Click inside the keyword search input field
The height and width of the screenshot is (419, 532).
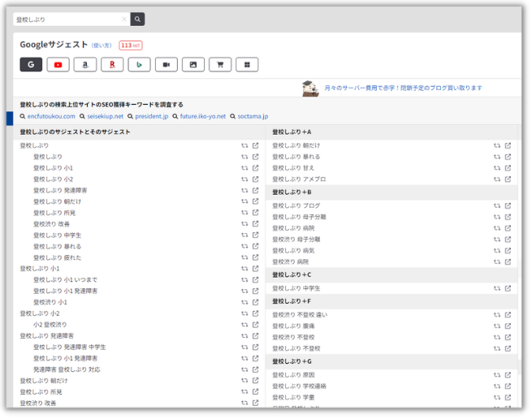[67, 19]
